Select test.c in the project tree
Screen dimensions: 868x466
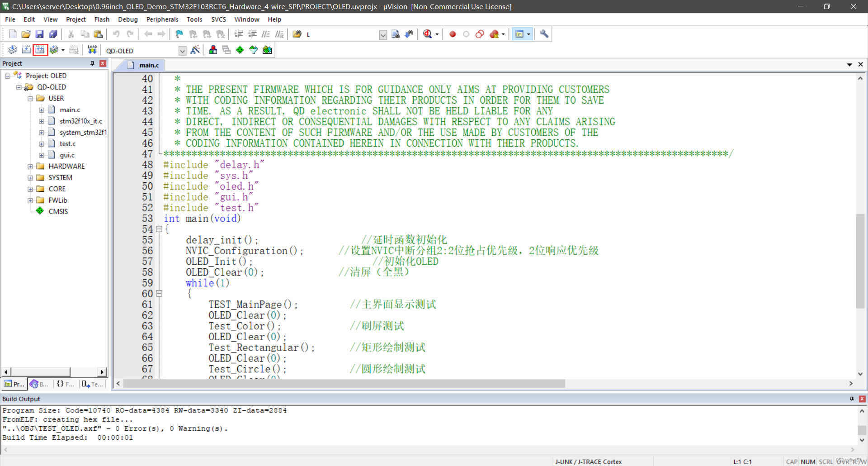click(67, 144)
